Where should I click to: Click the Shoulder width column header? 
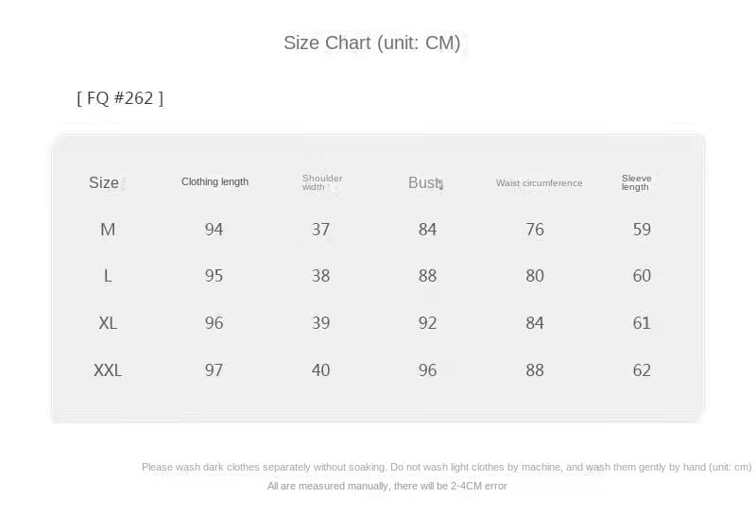point(322,182)
